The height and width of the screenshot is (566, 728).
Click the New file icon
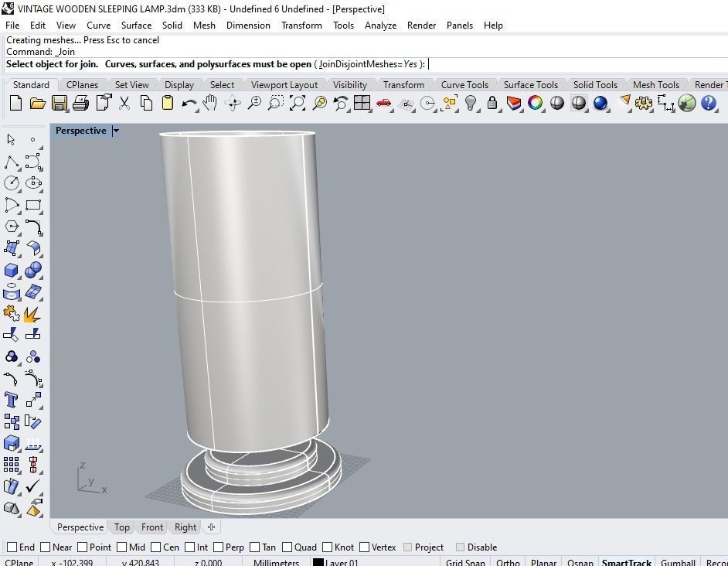point(15,103)
